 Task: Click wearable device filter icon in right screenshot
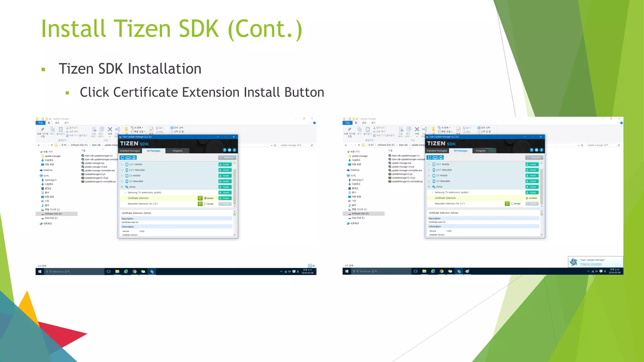(x=441, y=157)
